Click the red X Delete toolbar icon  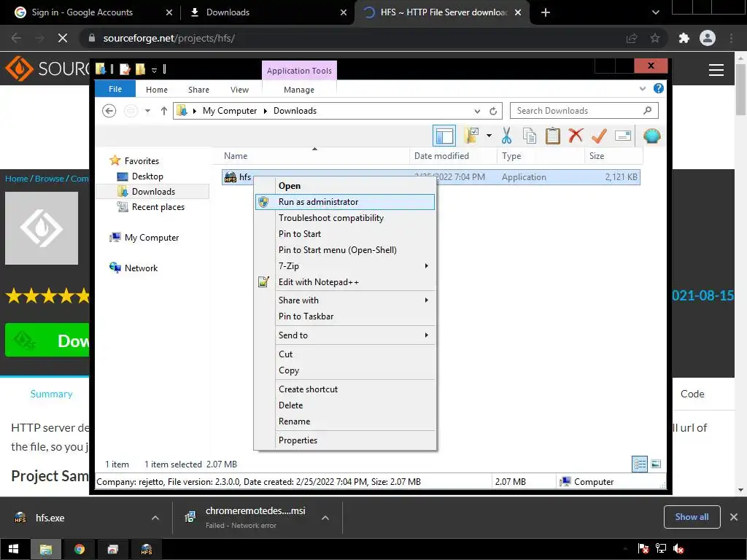576,136
